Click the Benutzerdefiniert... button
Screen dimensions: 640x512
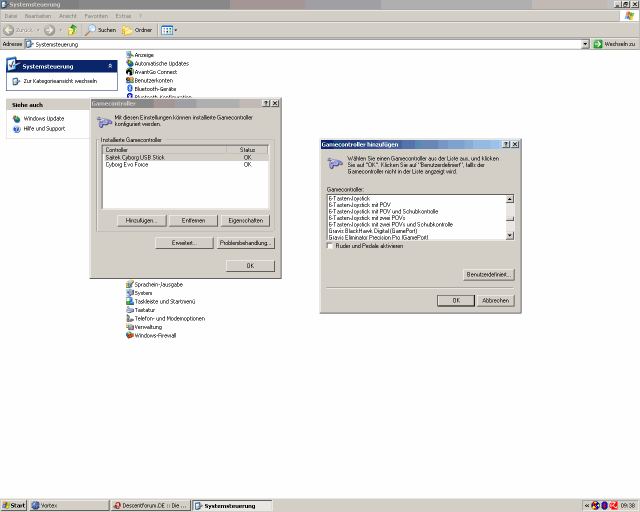tap(489, 274)
